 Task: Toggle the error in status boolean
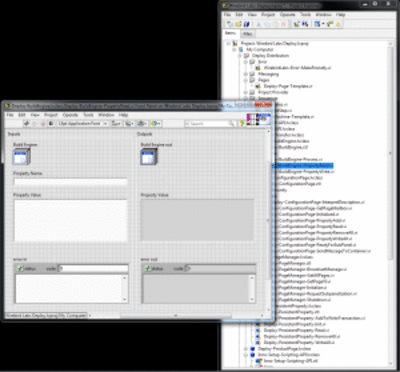coord(21,268)
